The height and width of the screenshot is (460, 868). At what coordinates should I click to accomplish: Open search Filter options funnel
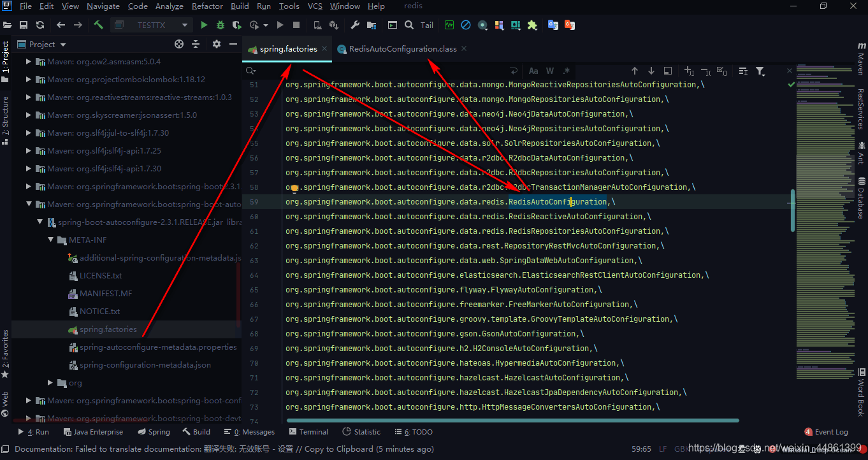point(760,71)
